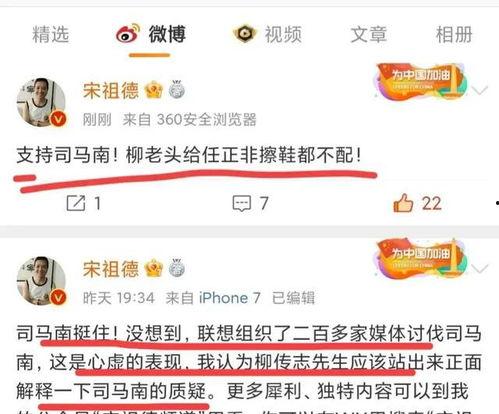Open the 精选 tab
Viewport: 499px width, 414px height.
pyautogui.click(x=50, y=34)
